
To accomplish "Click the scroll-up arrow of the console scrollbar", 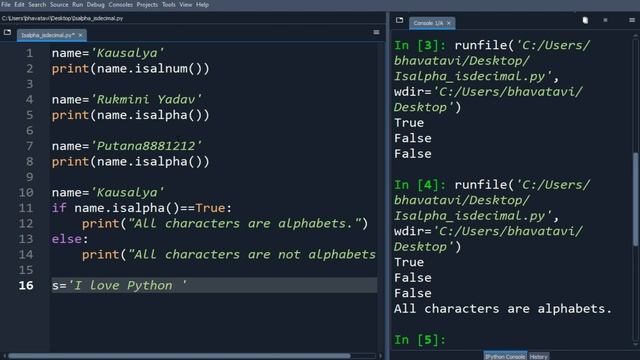I will [636, 36].
